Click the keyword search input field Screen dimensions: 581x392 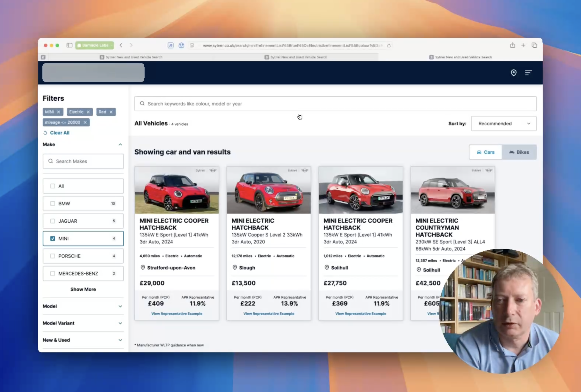[335, 104]
